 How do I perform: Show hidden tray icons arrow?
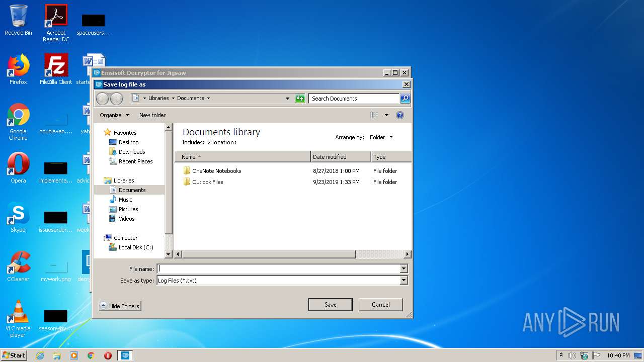[561, 355]
